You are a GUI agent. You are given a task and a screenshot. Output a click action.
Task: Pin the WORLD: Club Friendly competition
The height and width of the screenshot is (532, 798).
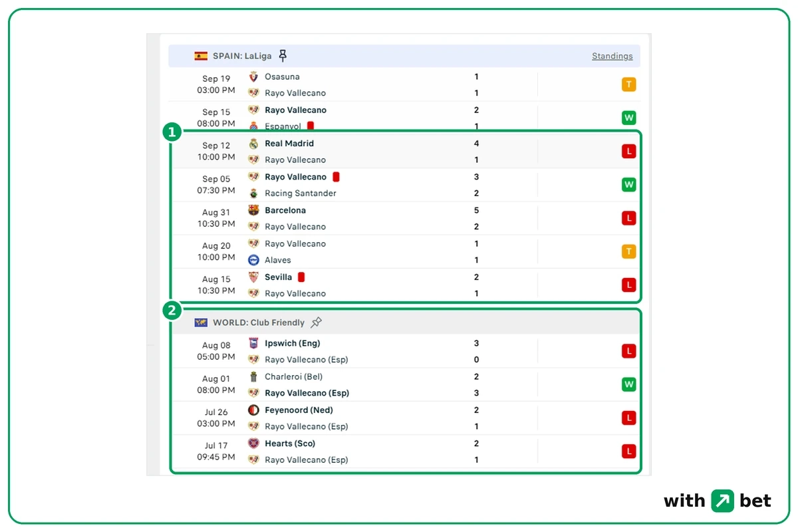click(317, 323)
